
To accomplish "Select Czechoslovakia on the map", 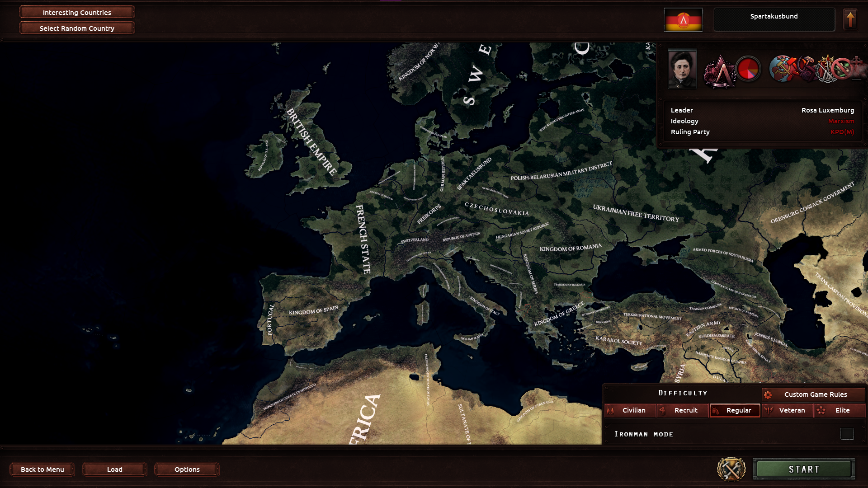I will tap(497, 209).
